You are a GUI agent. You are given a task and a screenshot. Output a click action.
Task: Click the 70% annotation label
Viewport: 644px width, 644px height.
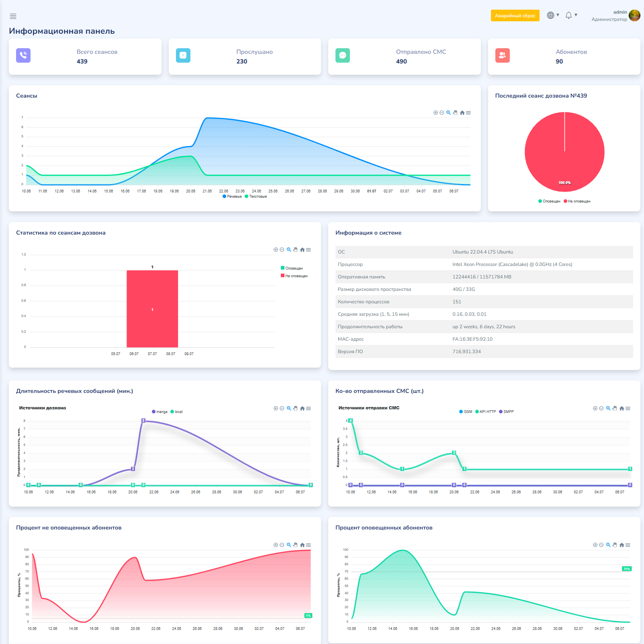[x=627, y=569]
